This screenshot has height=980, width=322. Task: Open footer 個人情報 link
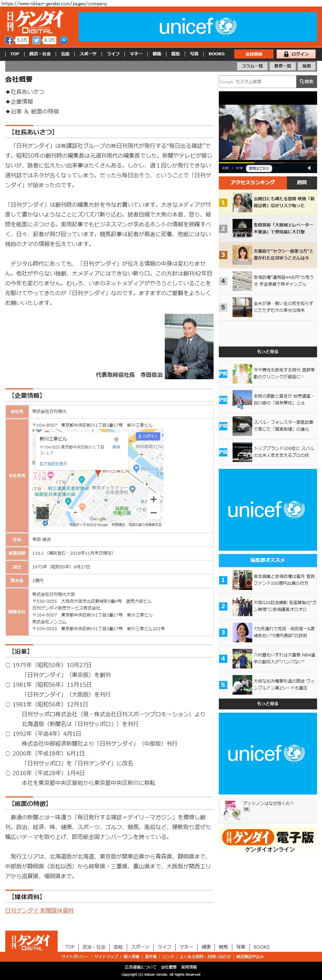click(131, 956)
